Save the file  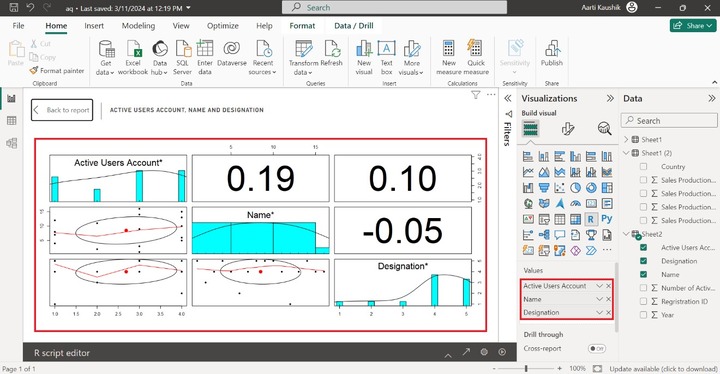13,7
